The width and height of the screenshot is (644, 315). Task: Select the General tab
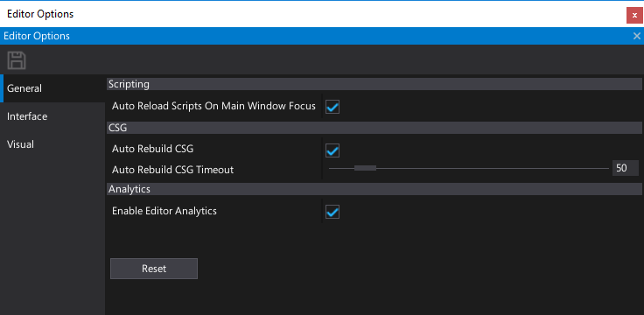(x=52, y=88)
